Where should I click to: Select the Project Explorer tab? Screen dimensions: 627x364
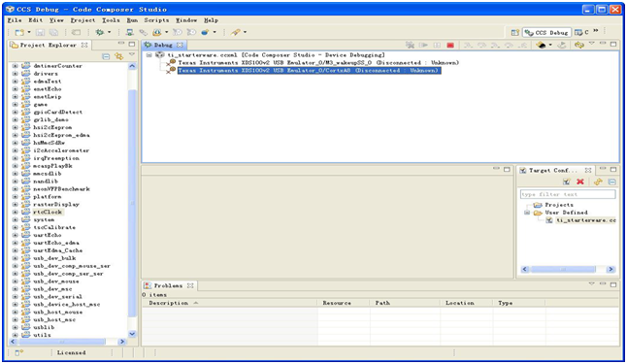click(48, 46)
